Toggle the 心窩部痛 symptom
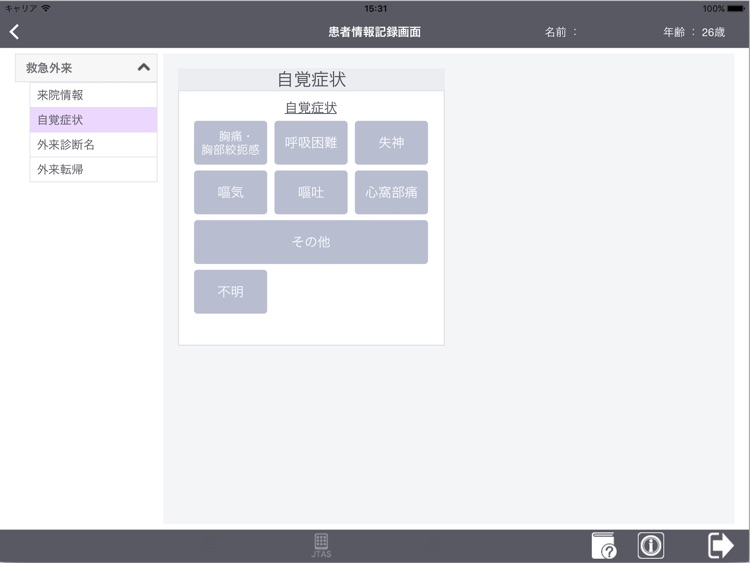Viewport: 750px width, 563px height. (x=391, y=192)
